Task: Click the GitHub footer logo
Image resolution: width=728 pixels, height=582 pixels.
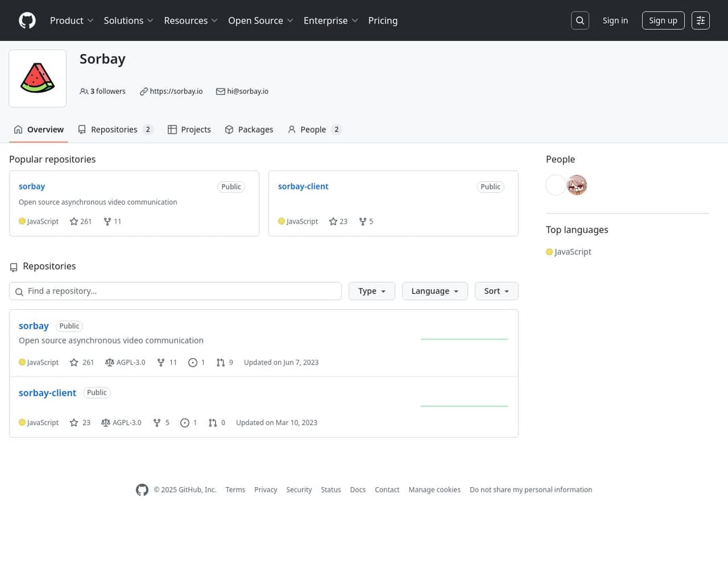Action: point(142,490)
